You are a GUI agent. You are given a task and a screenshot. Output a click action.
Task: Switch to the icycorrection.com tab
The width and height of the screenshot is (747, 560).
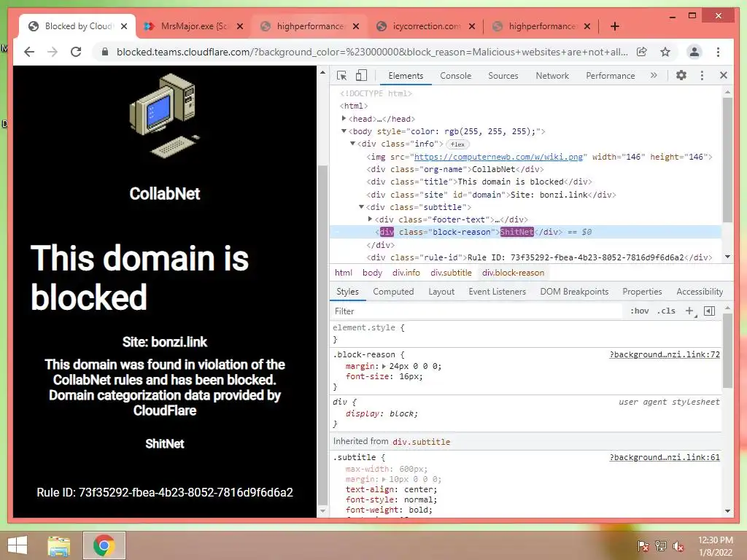(x=425, y=26)
